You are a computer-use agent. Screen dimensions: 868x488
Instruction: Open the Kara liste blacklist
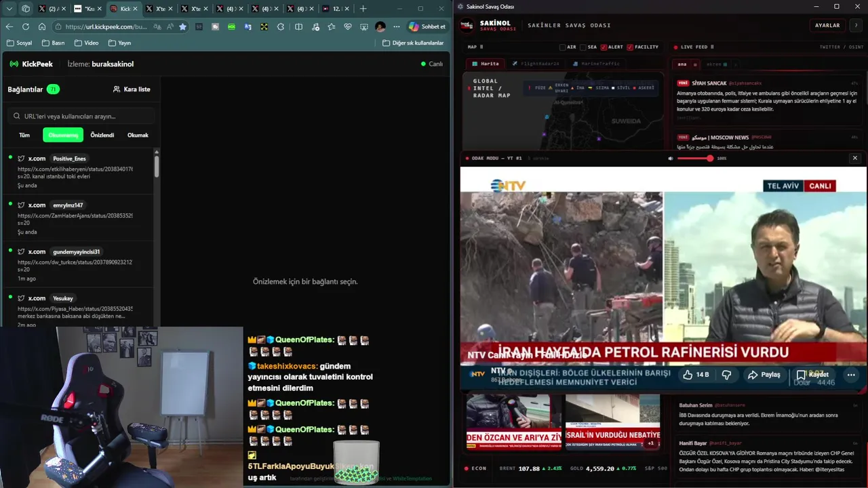132,89
